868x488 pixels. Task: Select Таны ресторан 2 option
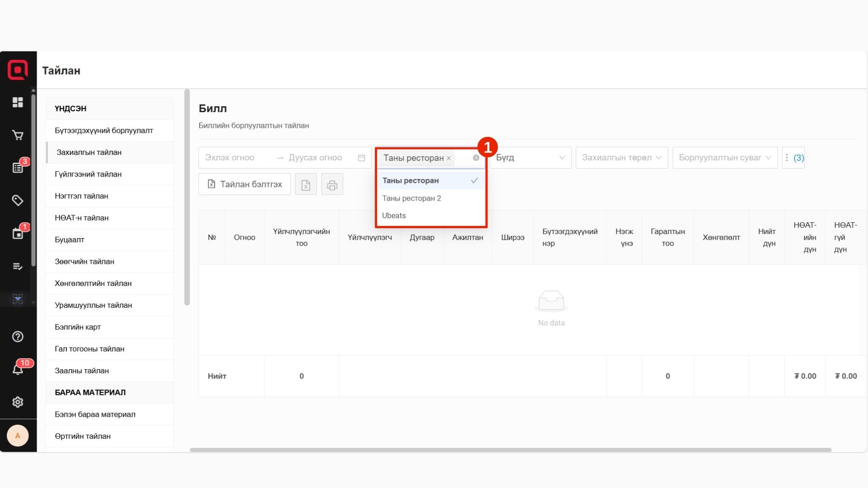pyautogui.click(x=411, y=198)
